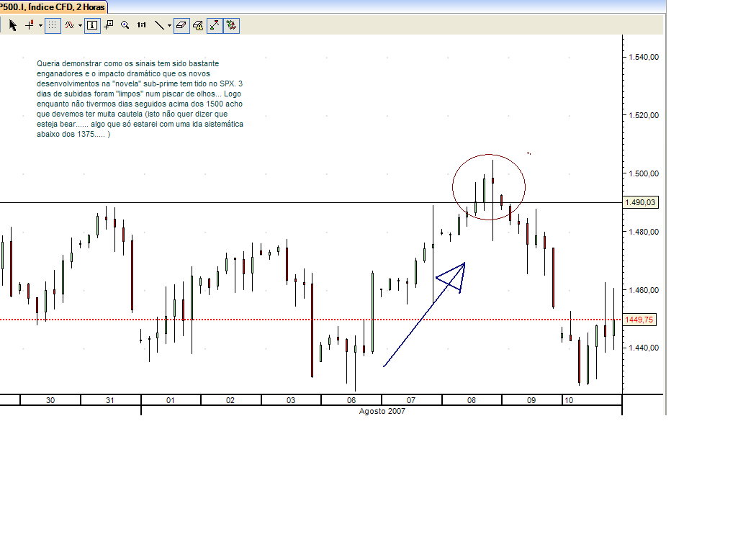
Task: Toggle the dotted grid display
Action: 53,24
